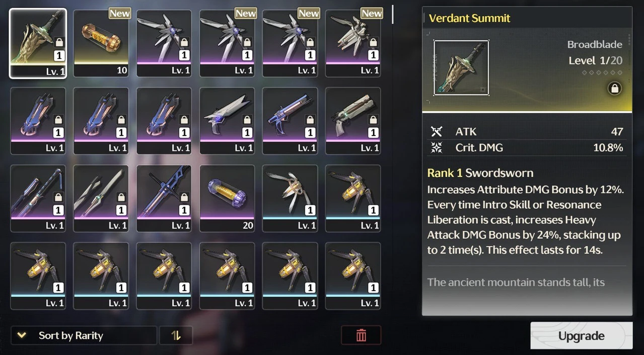
Task: Click the Verdant Summit thumbnail in detail panel
Action: (461, 68)
